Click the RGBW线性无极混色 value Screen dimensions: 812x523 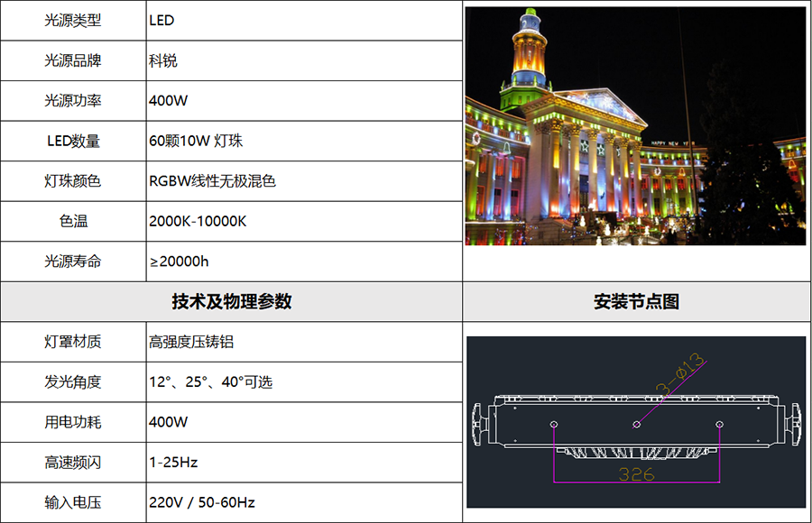212,181
